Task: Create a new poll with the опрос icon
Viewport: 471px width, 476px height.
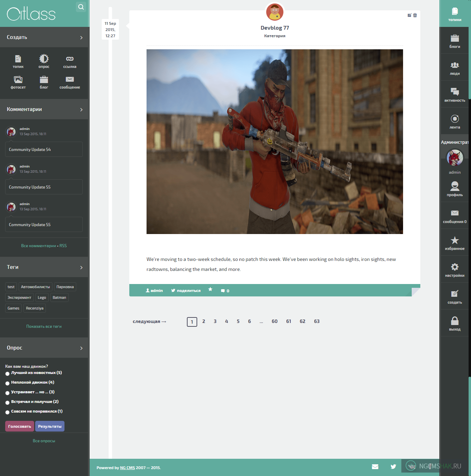Action: tap(44, 62)
